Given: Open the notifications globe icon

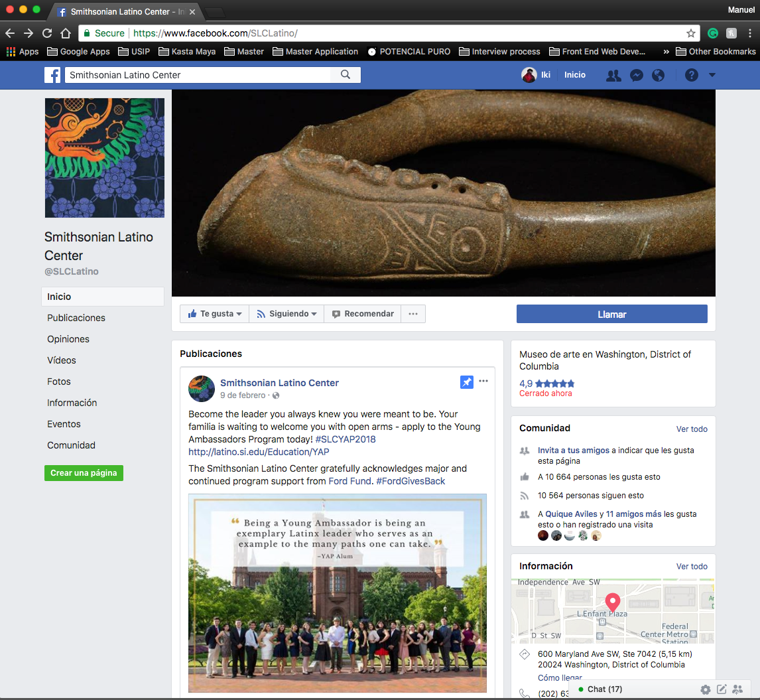Looking at the screenshot, I should tap(659, 75).
